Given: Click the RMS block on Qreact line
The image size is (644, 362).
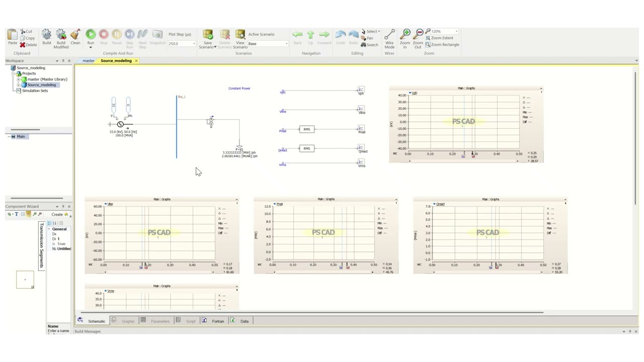Looking at the screenshot, I should [x=306, y=148].
